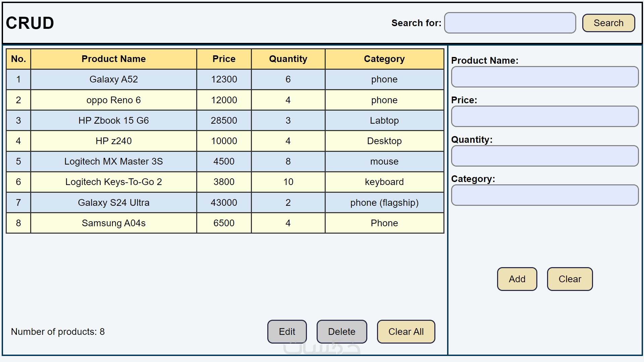Screen dimensions: 644x362
Task: Click the Delete button
Action: (x=341, y=331)
